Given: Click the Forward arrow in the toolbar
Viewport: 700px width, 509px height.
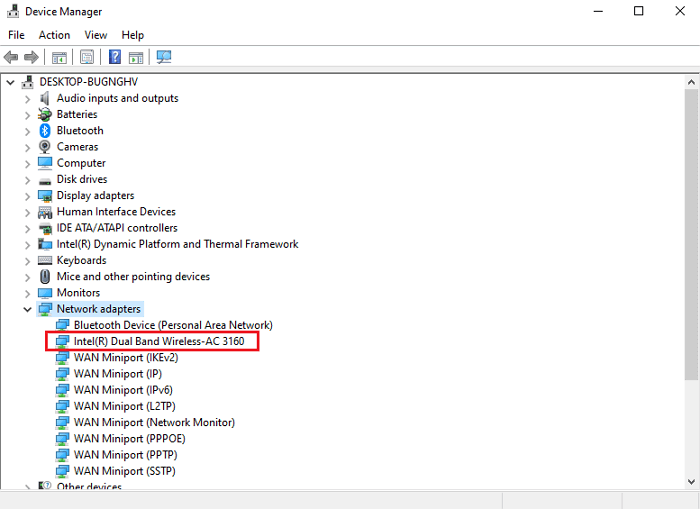Looking at the screenshot, I should (31, 57).
